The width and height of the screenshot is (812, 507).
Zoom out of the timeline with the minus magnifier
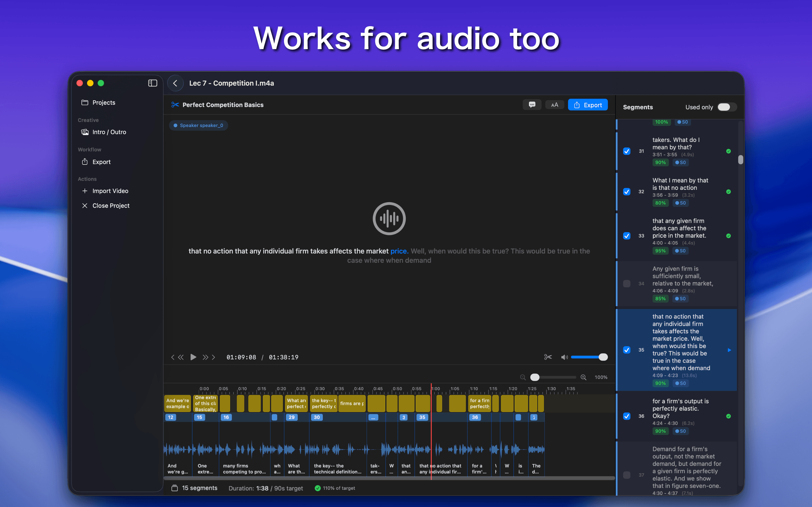pos(522,377)
